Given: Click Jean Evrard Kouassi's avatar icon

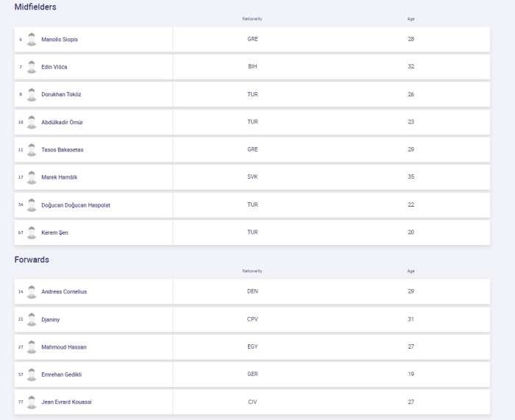Looking at the screenshot, I should (x=32, y=402).
